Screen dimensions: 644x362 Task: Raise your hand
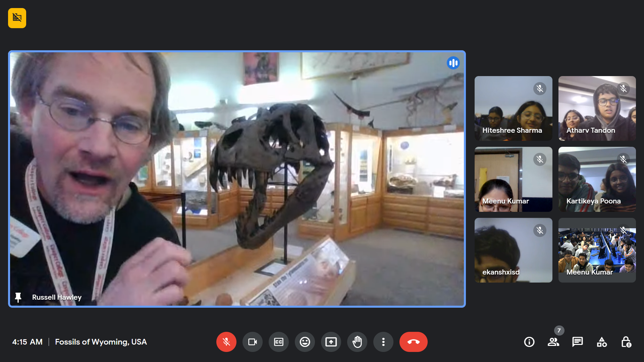[x=357, y=342]
